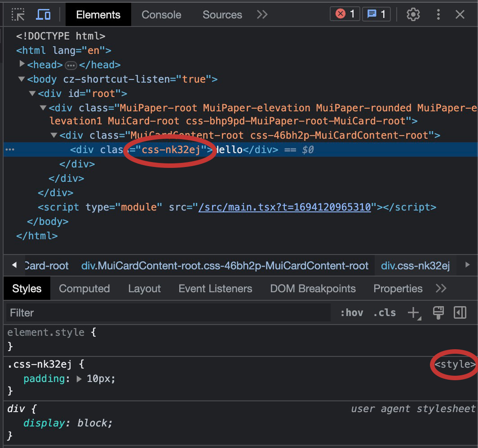This screenshot has height=448, width=478.
Task: Collapse the MuiPaper-root div node
Action: (x=43, y=108)
